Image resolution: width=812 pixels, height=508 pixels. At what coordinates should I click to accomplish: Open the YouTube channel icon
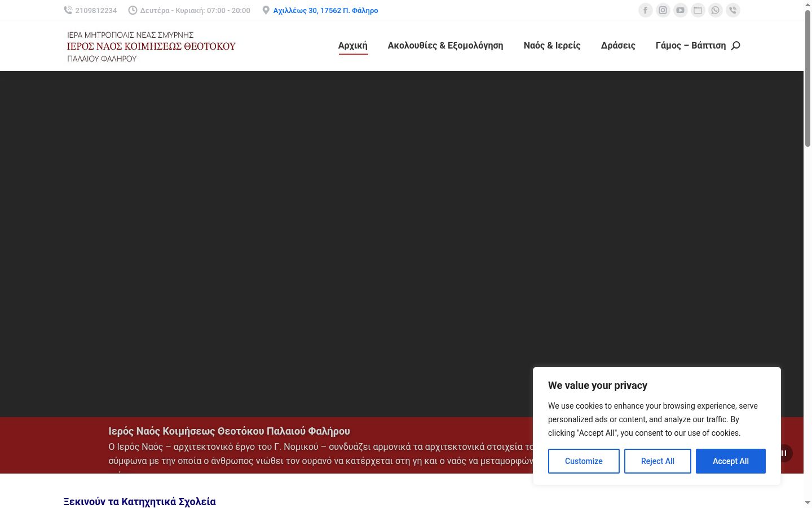[x=681, y=10]
